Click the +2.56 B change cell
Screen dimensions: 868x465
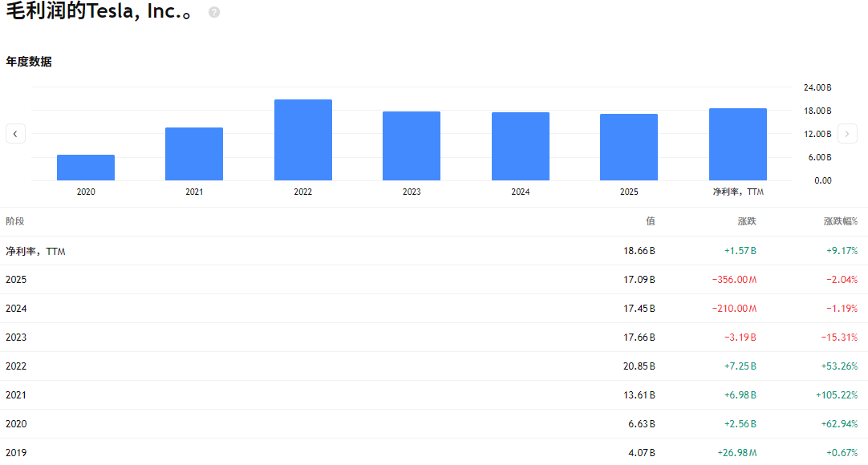(x=740, y=423)
